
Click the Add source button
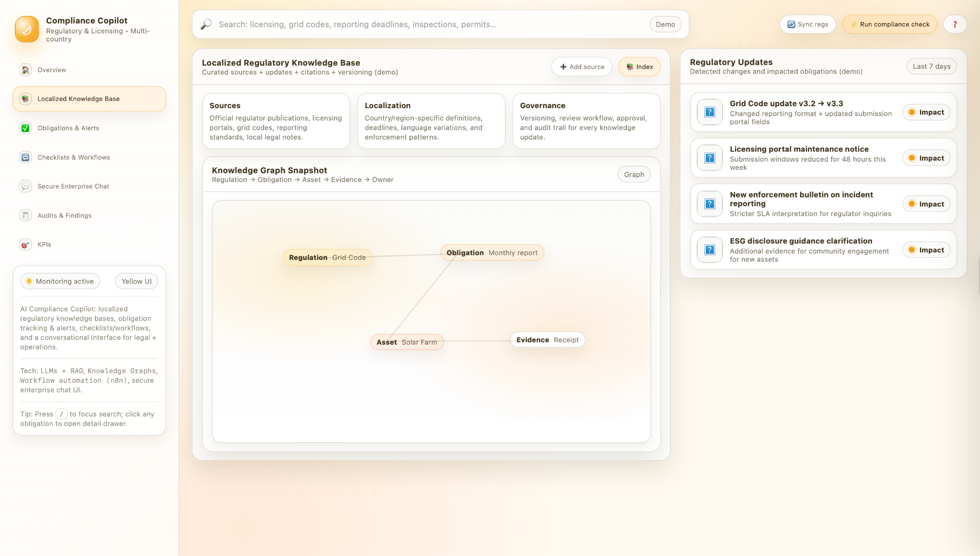tap(581, 67)
